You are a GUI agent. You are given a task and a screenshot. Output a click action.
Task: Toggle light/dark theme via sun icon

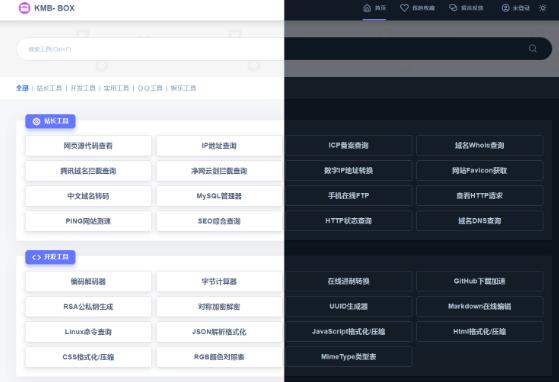pos(542,8)
